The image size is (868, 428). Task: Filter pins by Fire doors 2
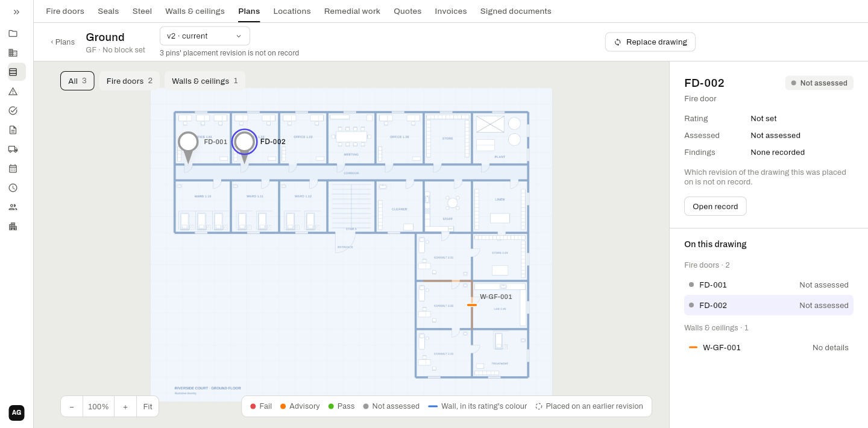coord(130,81)
